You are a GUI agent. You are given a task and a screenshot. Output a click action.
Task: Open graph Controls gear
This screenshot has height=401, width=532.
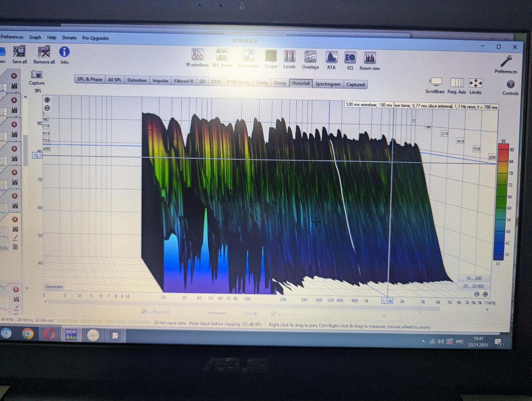(510, 85)
